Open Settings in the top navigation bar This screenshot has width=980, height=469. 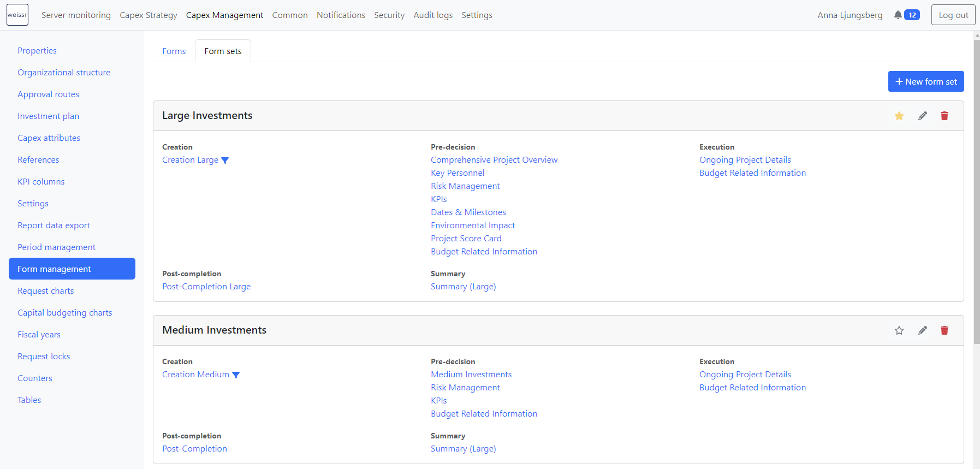(477, 15)
